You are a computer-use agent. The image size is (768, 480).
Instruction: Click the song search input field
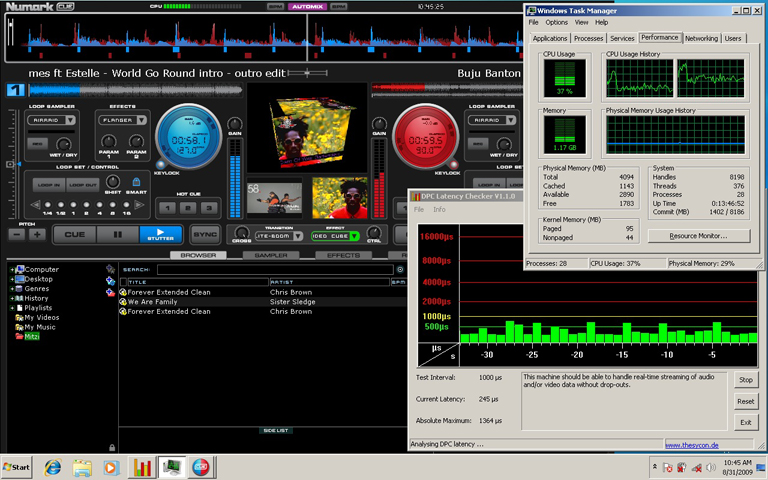[x=273, y=269]
